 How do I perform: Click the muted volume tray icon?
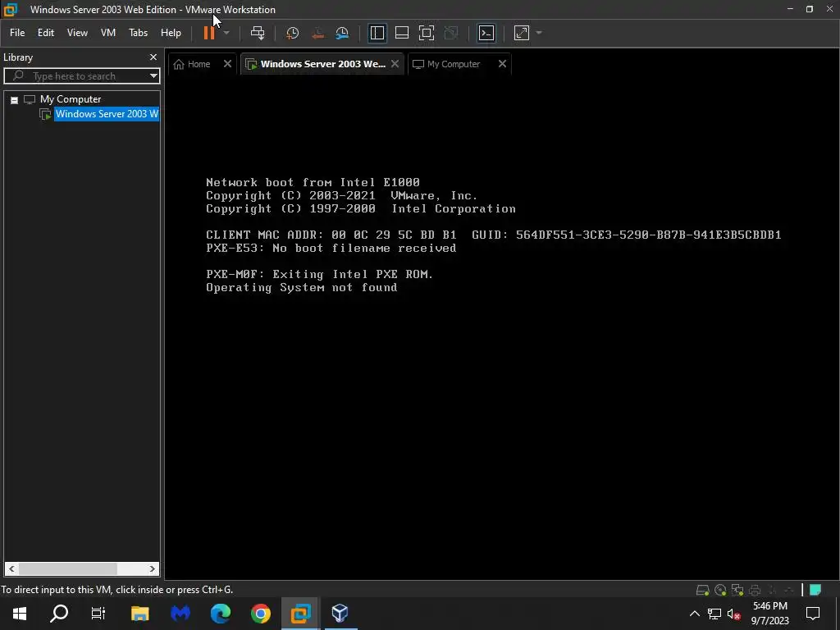(734, 614)
